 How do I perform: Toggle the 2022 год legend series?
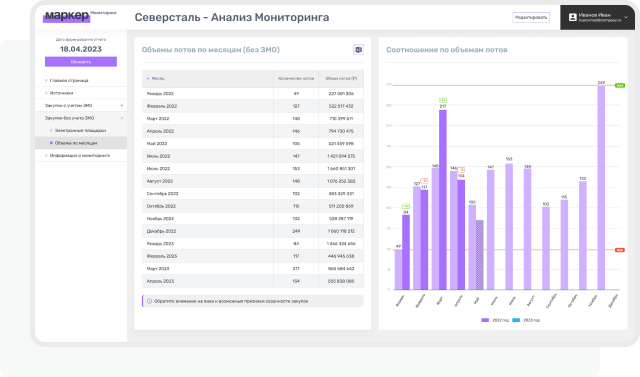point(495,320)
